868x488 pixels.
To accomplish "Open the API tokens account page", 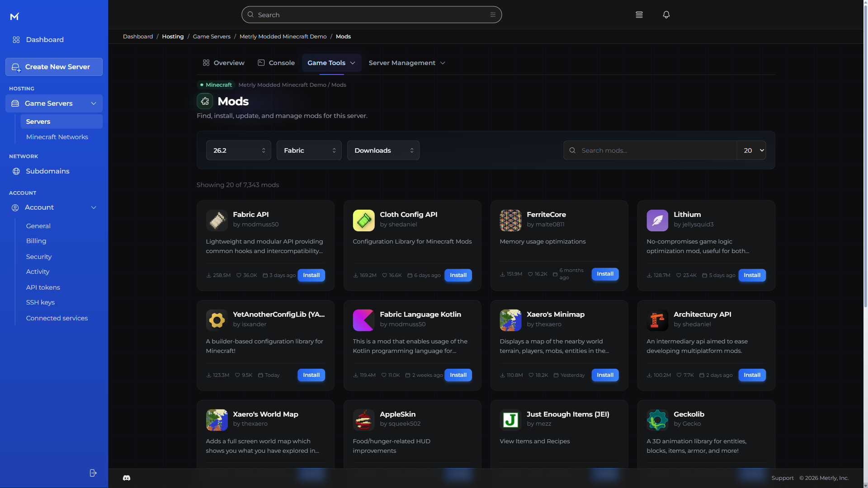I will tap(43, 287).
